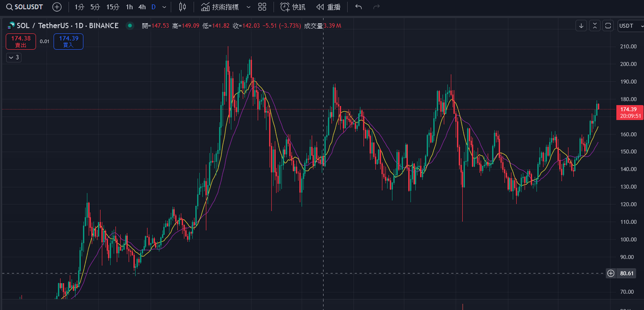
Task: Click the 0.01 spread value
Action: pos(45,41)
